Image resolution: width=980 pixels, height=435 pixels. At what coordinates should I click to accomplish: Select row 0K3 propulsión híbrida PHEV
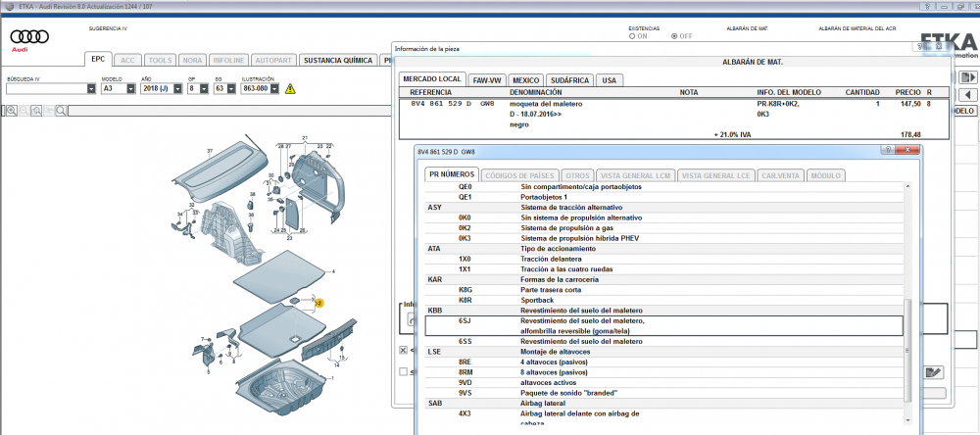(663, 238)
